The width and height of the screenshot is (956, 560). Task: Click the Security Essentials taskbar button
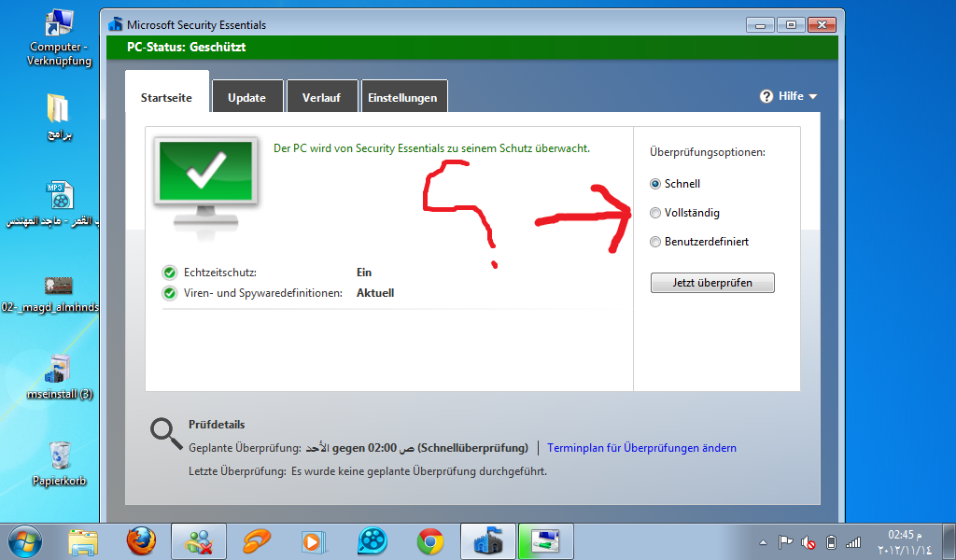pyautogui.click(x=488, y=541)
